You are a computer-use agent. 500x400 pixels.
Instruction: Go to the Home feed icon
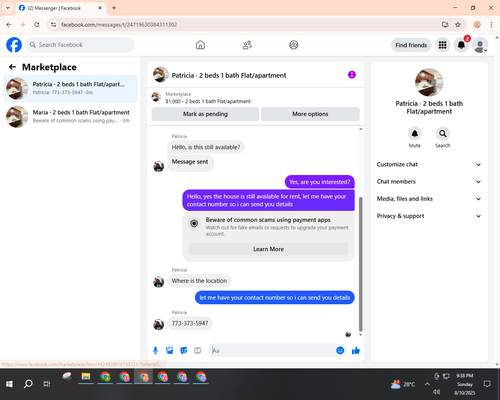200,45
